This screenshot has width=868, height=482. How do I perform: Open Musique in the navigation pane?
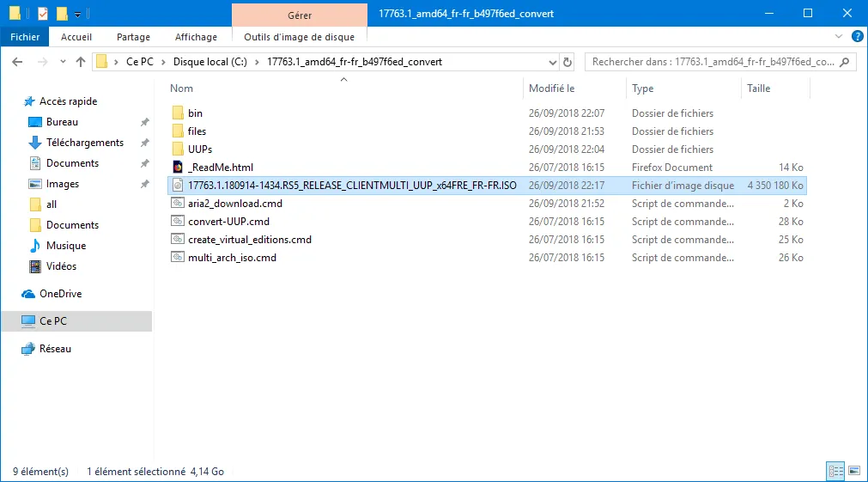tap(66, 246)
